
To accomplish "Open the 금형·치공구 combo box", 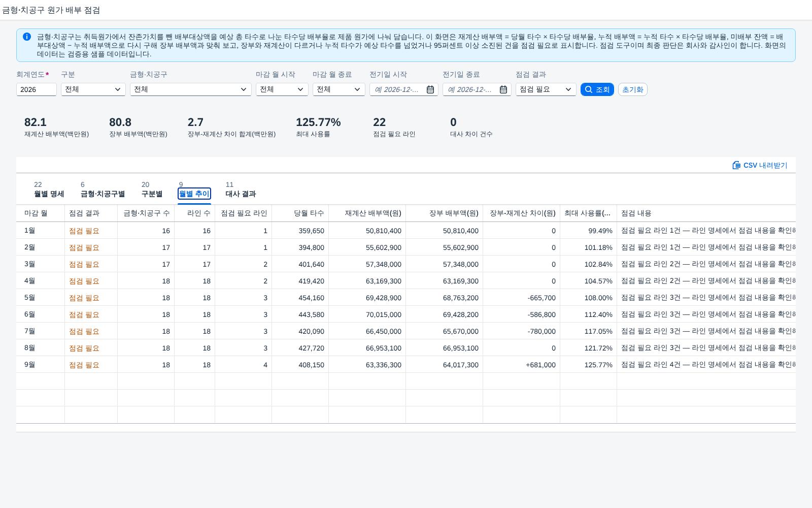I will pyautogui.click(x=191, y=89).
